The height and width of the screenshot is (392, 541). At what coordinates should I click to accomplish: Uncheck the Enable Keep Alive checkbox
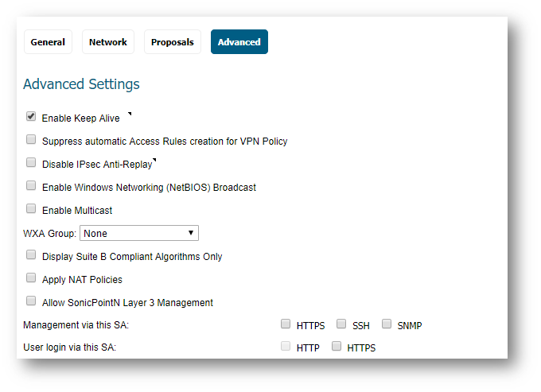pyautogui.click(x=31, y=117)
